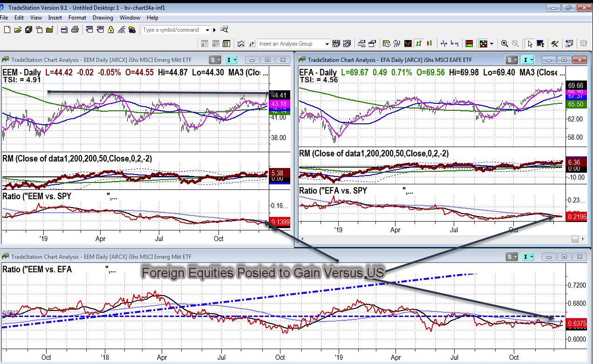Open the I dropdown on bottom ratio chart
The height and width of the screenshot is (364, 593).
tap(528, 256)
